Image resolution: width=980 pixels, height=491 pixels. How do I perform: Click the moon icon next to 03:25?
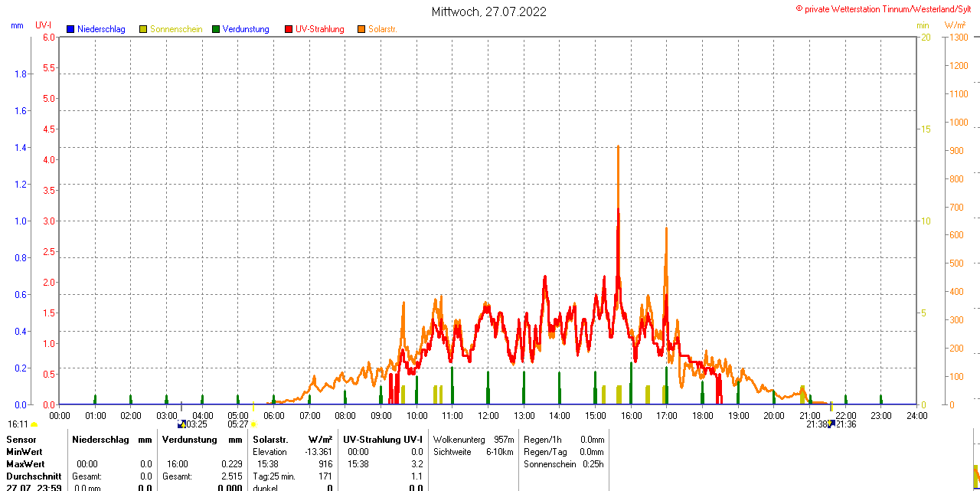(181, 424)
